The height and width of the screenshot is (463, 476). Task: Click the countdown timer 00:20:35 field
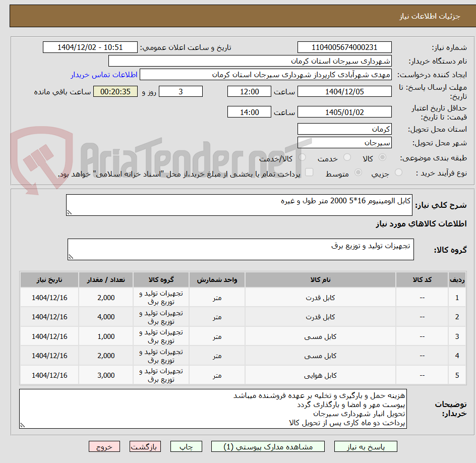[115, 91]
